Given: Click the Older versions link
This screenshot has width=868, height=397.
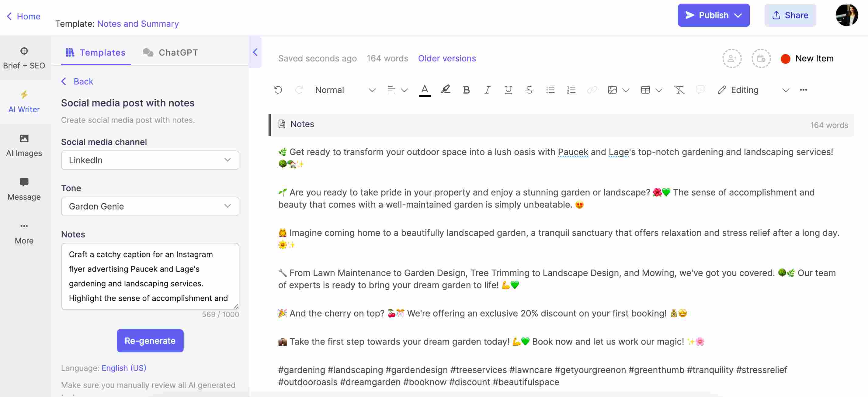Looking at the screenshot, I should 446,57.
